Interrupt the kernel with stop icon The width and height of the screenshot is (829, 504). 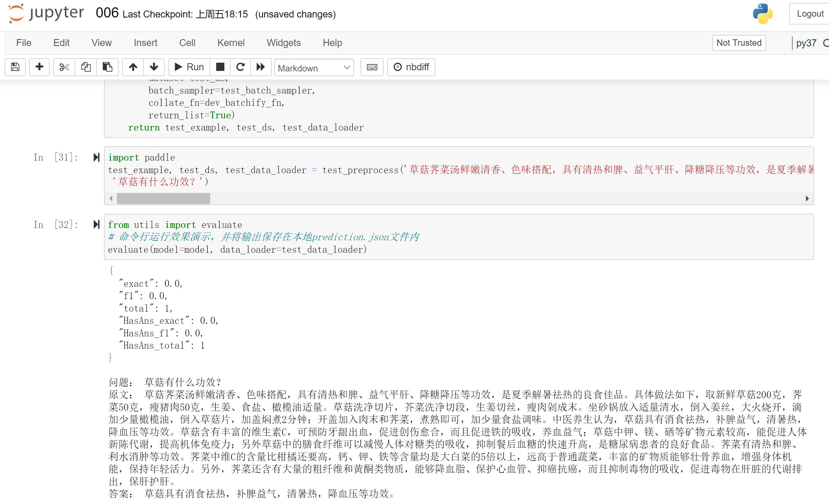point(220,67)
